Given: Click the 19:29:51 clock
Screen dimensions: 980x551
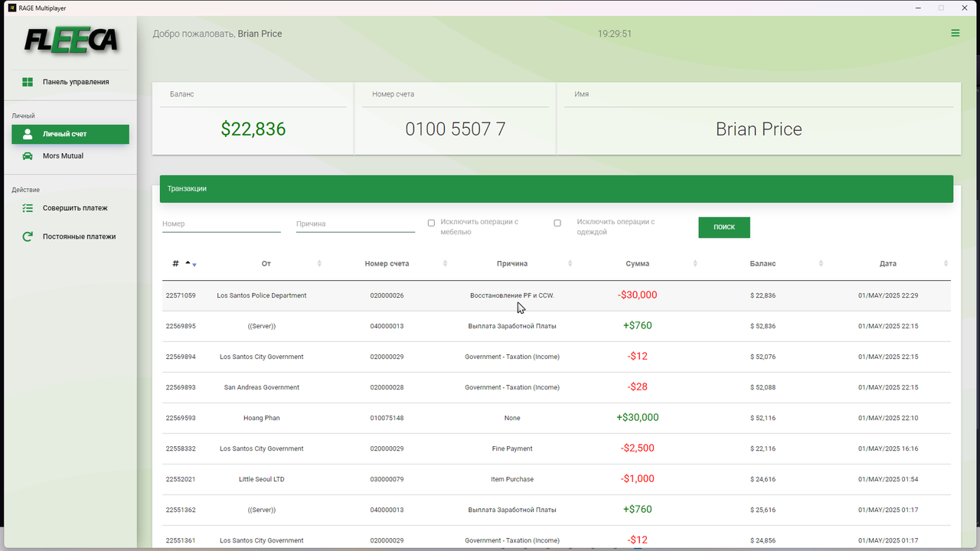Looking at the screenshot, I should [x=615, y=34].
